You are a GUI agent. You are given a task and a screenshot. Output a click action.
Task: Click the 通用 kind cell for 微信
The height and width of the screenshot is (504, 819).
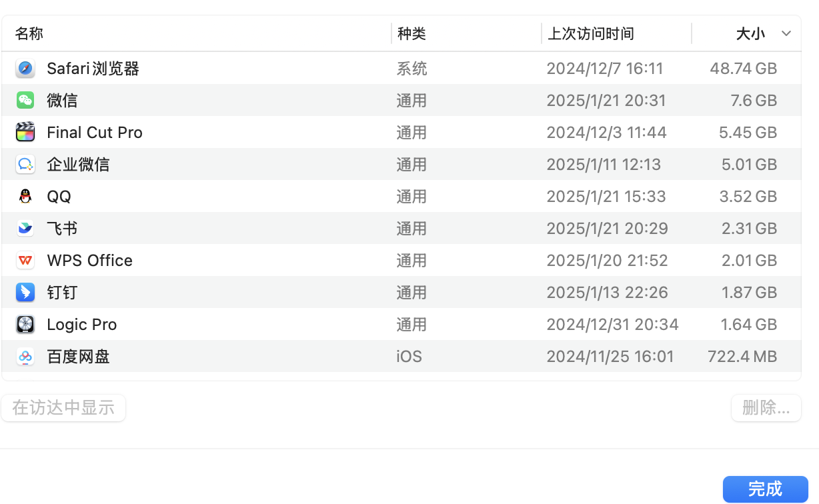[412, 101]
